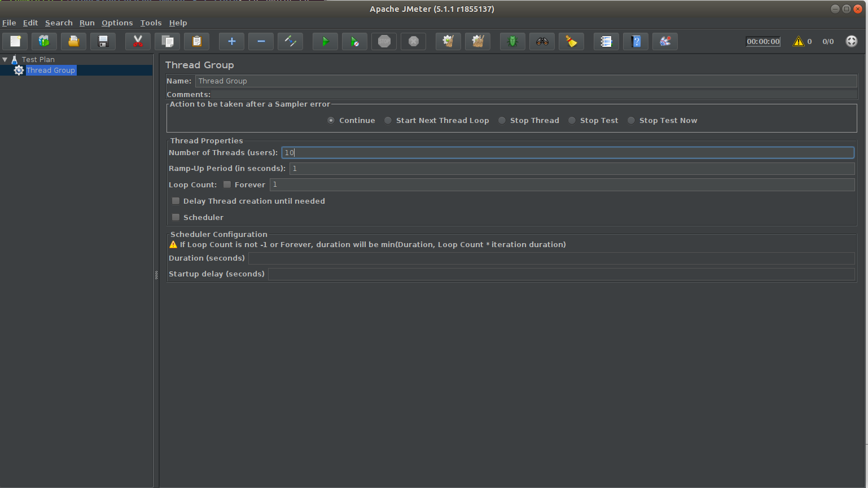Open the File menu
Image resolution: width=868 pixels, height=488 pixels.
[9, 23]
